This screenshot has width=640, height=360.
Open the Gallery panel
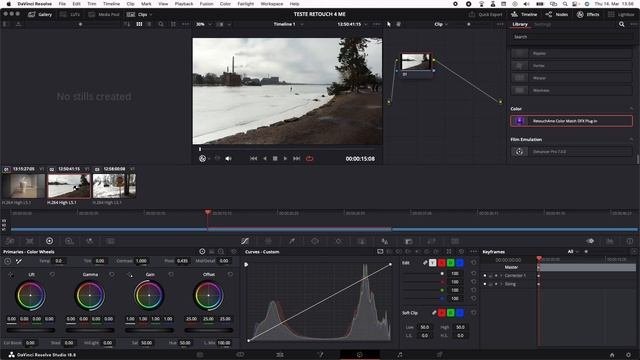pos(40,14)
